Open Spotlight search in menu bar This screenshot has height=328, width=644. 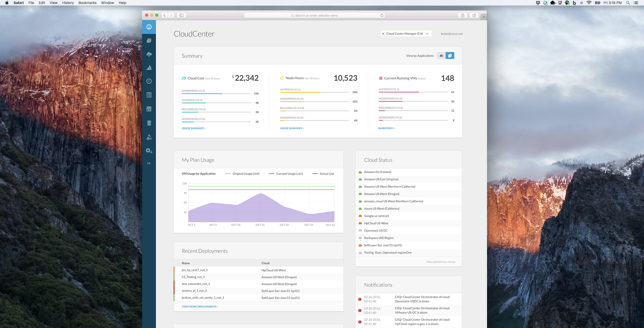pyautogui.click(x=628, y=3)
